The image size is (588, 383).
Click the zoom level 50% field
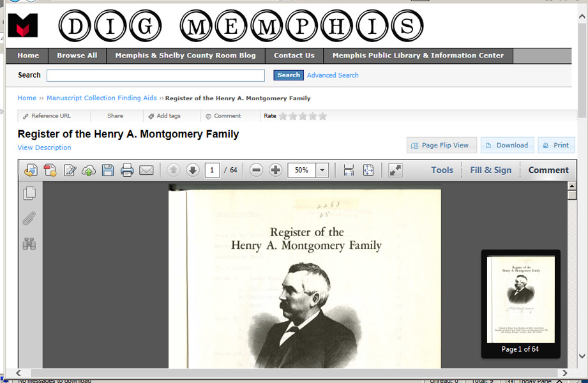pos(301,170)
